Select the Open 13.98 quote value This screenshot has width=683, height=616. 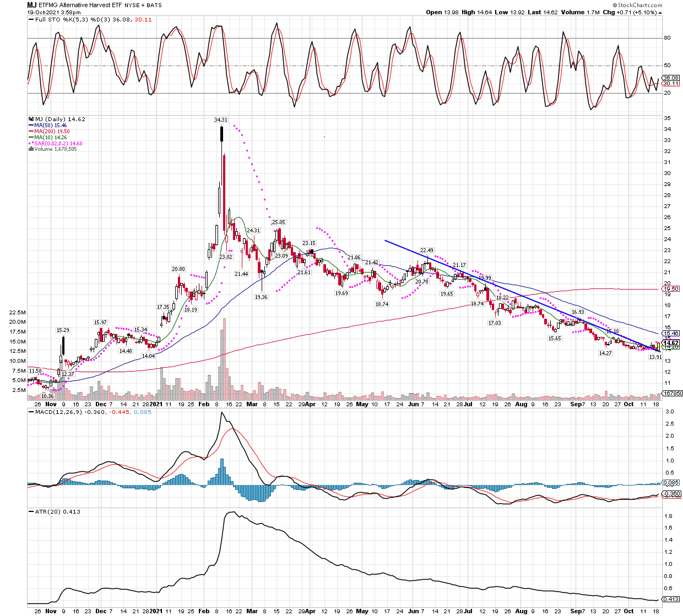click(x=442, y=12)
